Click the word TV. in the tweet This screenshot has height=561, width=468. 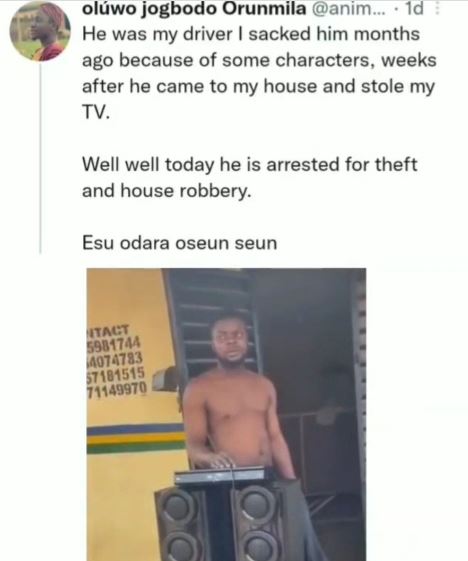click(x=95, y=113)
